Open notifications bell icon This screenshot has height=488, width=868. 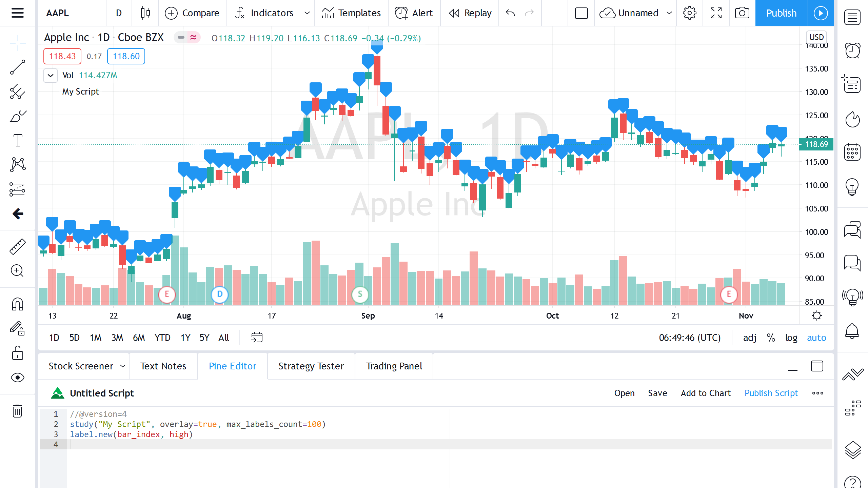pyautogui.click(x=852, y=331)
